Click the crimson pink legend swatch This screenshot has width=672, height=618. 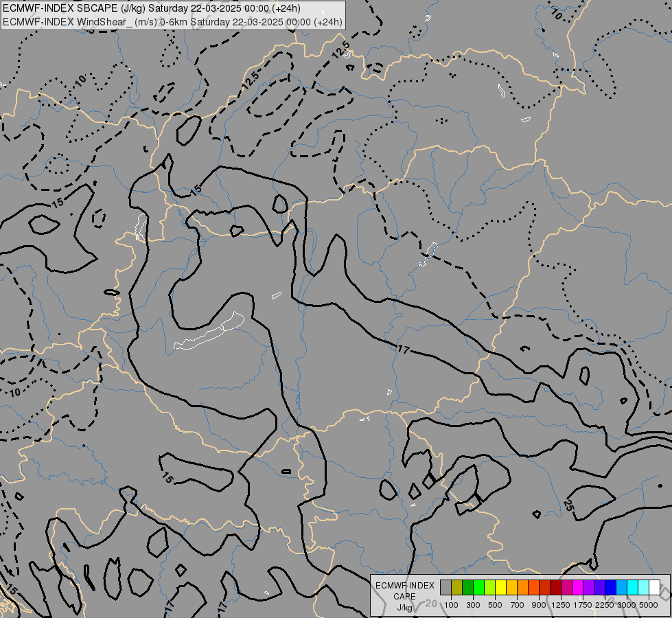(x=566, y=588)
